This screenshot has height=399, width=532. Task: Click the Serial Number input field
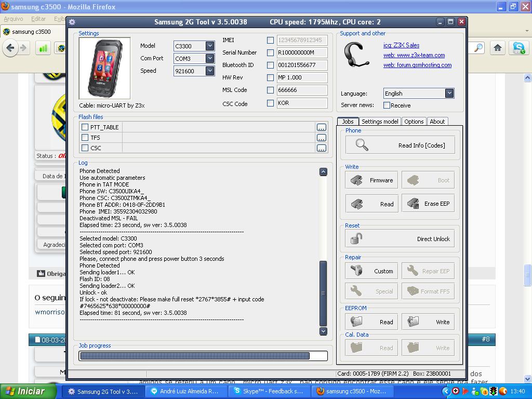302,52
